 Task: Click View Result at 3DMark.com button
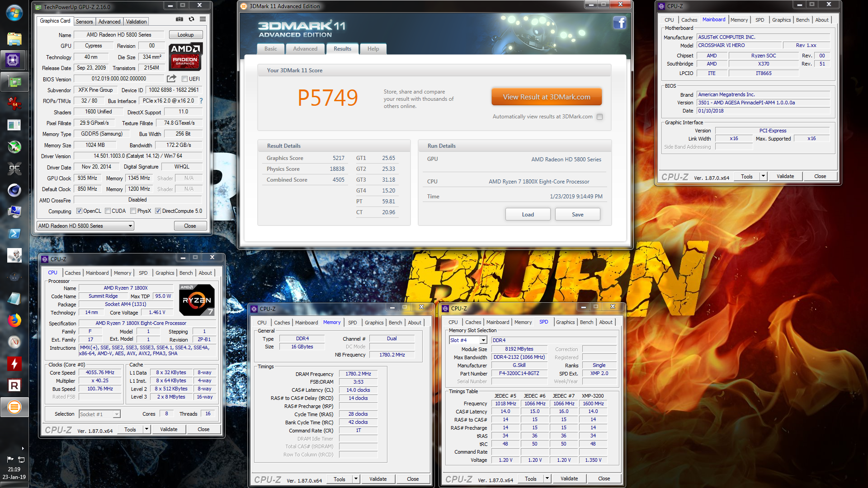coord(547,97)
